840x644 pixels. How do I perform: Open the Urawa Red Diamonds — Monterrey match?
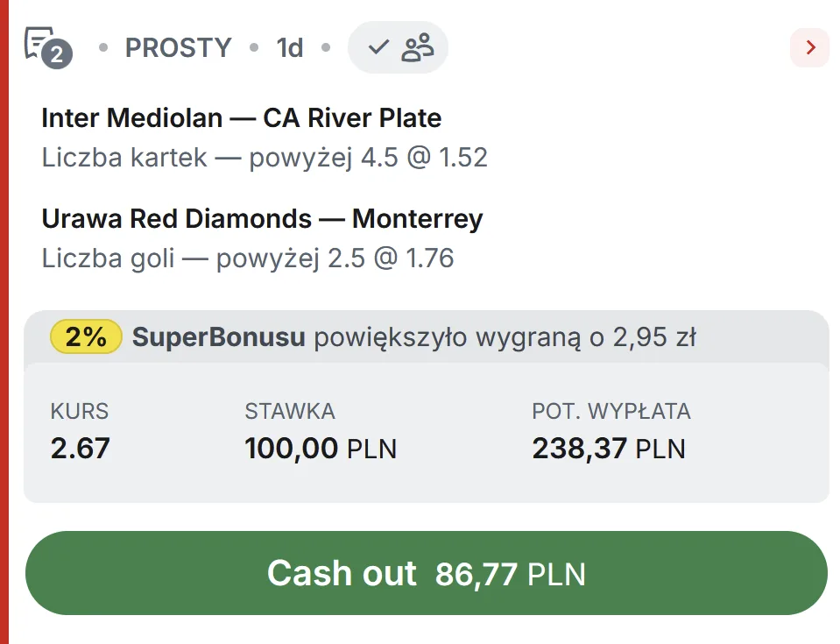263,218
